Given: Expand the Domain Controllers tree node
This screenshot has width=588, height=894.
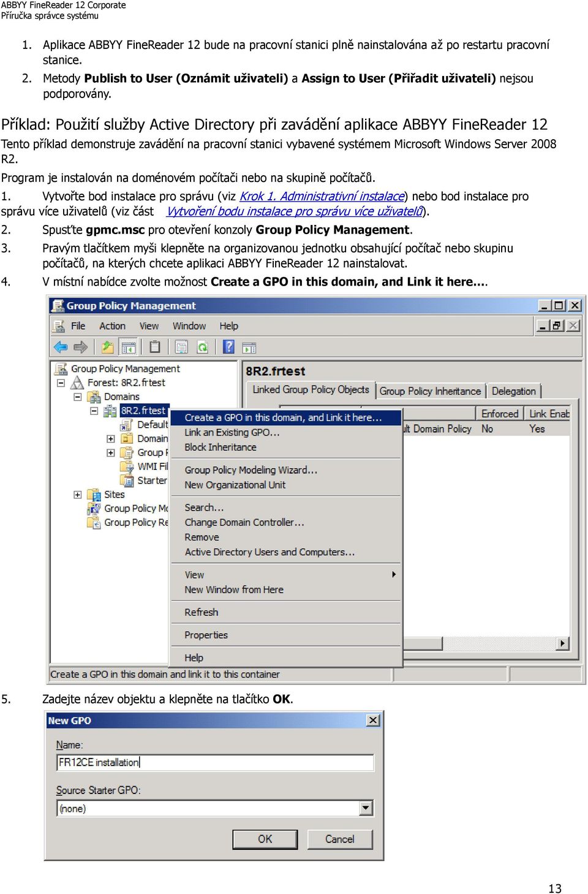Looking at the screenshot, I should point(111,439).
